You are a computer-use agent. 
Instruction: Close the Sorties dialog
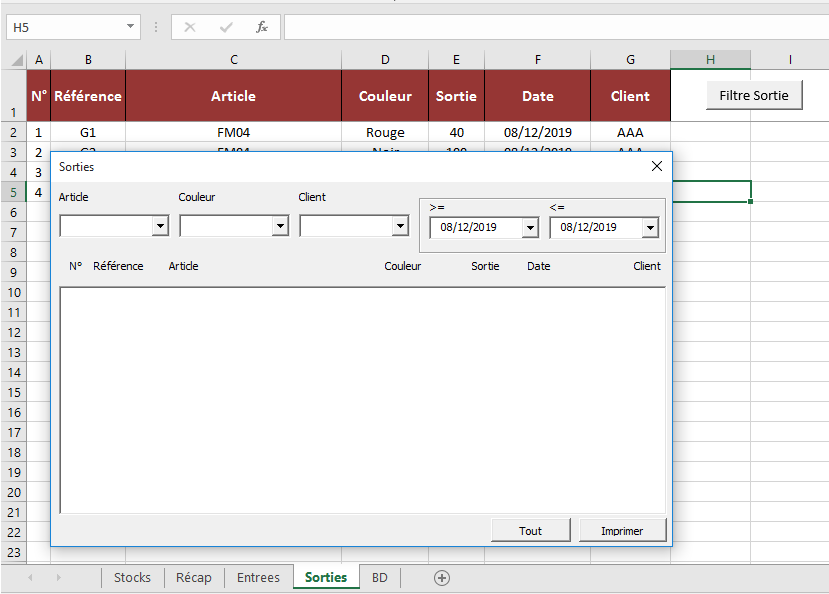[x=657, y=167]
